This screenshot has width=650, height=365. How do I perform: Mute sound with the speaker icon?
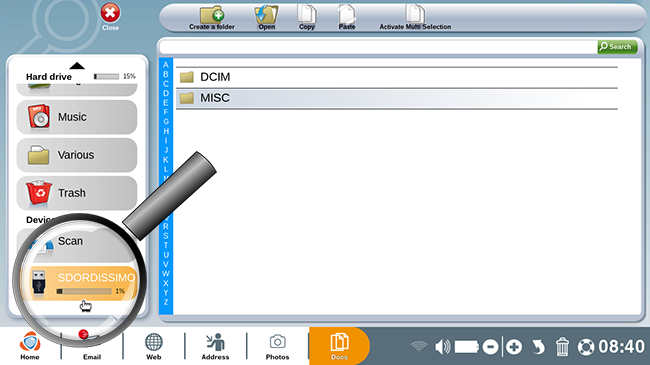tap(442, 347)
